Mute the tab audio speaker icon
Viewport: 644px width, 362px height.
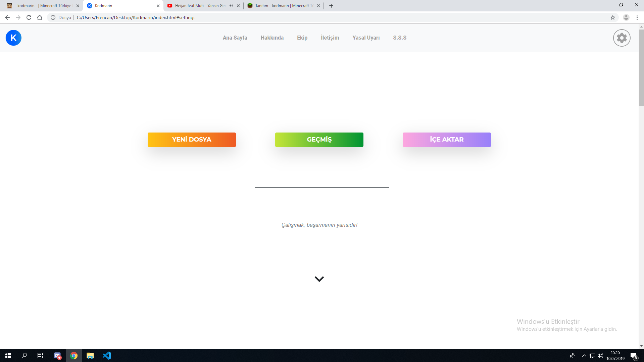(x=231, y=6)
